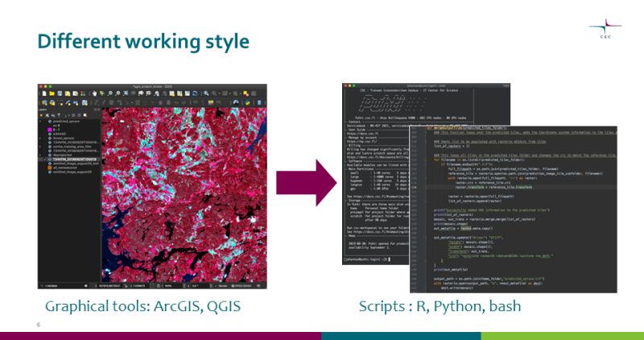Create a New Temporary Scratch Layer

[76, 103]
